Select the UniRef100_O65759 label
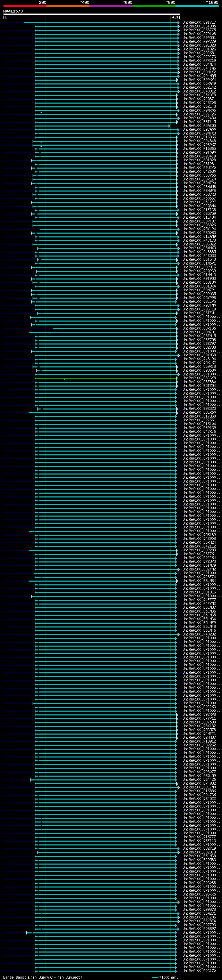Screen dimensions: 222x980 pos(199,213)
